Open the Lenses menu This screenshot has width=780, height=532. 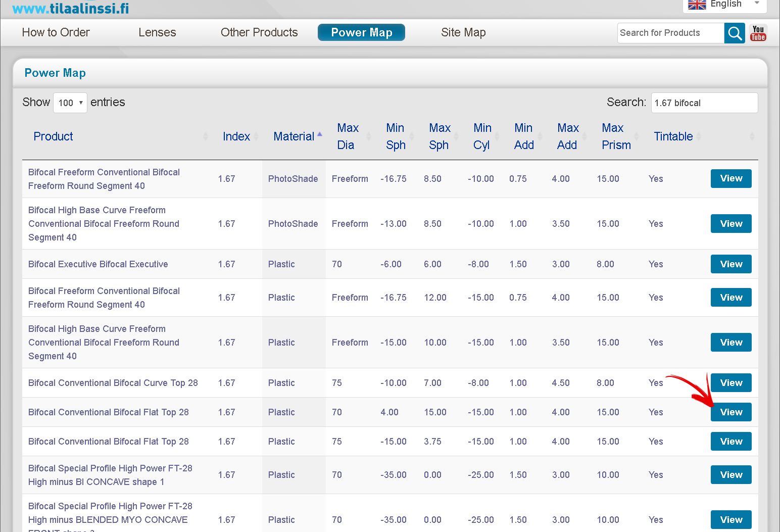pyautogui.click(x=157, y=33)
